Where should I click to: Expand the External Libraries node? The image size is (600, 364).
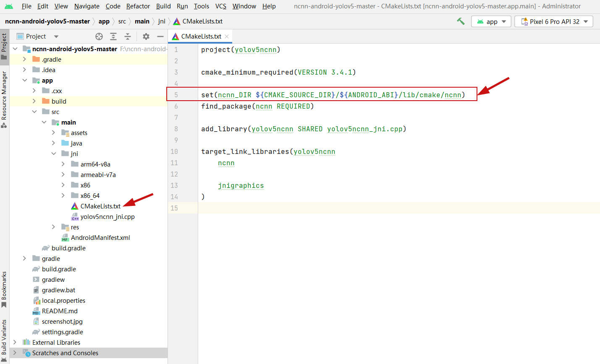[x=15, y=343]
